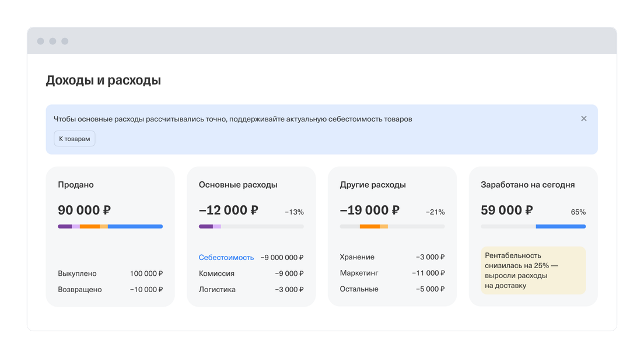Select the 'Возвращено' row showing −10 000 ₽
The image size is (644, 358).
(110, 289)
